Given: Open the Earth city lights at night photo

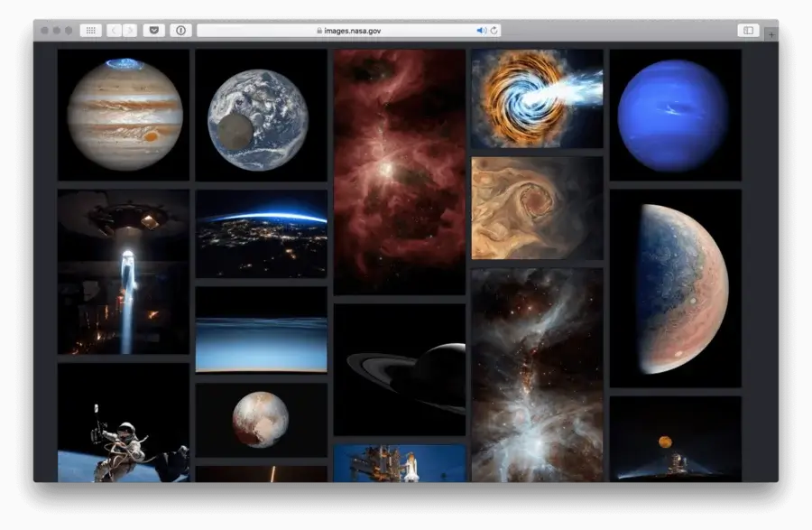Looking at the screenshot, I should pyautogui.click(x=261, y=233).
